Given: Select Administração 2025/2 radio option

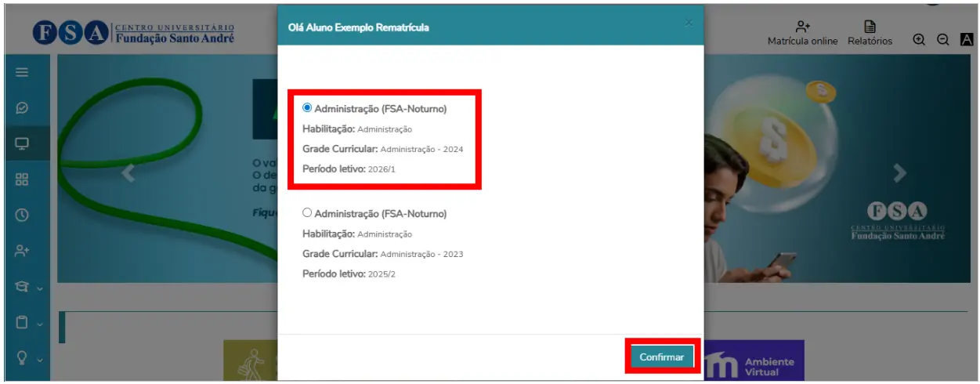Looking at the screenshot, I should (307, 212).
